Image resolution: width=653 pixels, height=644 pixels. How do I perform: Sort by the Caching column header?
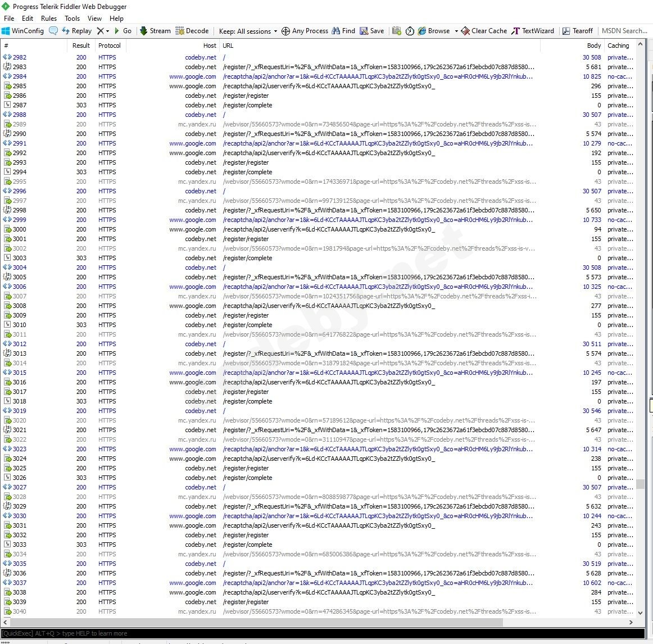[x=620, y=46]
